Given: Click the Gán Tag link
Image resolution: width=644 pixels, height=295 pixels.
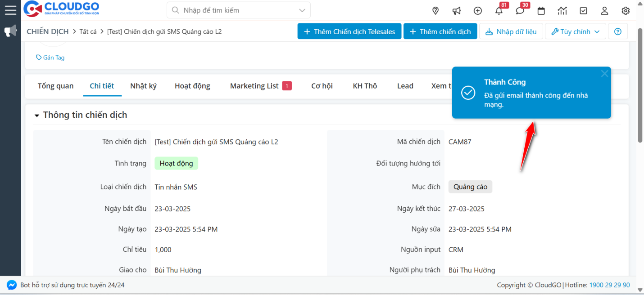Looking at the screenshot, I should click(x=50, y=58).
